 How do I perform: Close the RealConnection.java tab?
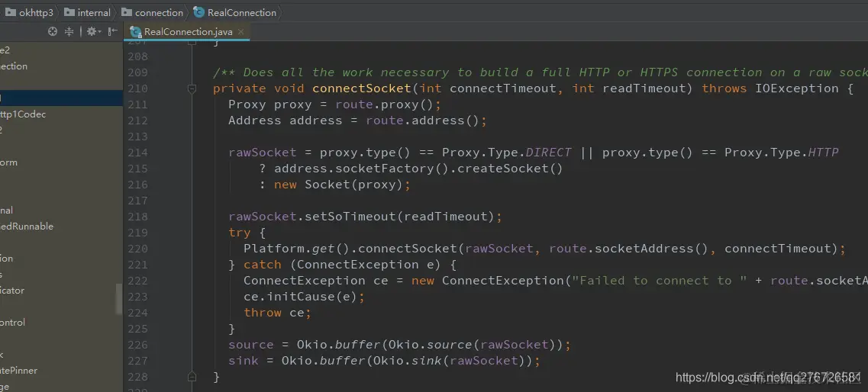coord(240,31)
